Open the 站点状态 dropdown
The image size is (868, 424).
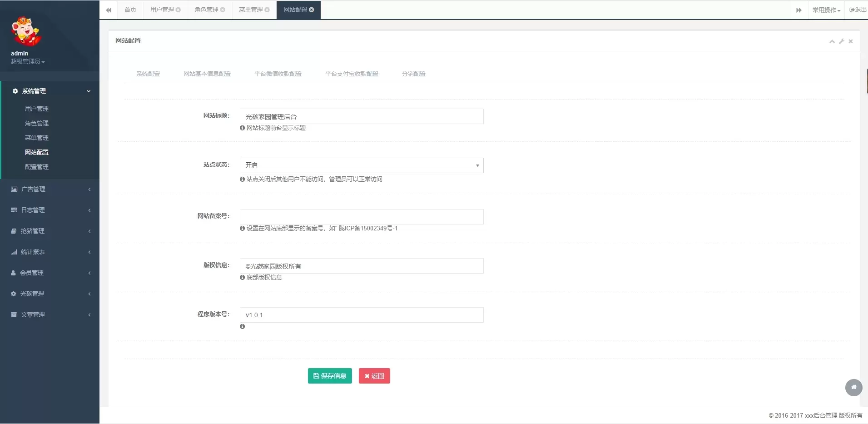tap(361, 165)
